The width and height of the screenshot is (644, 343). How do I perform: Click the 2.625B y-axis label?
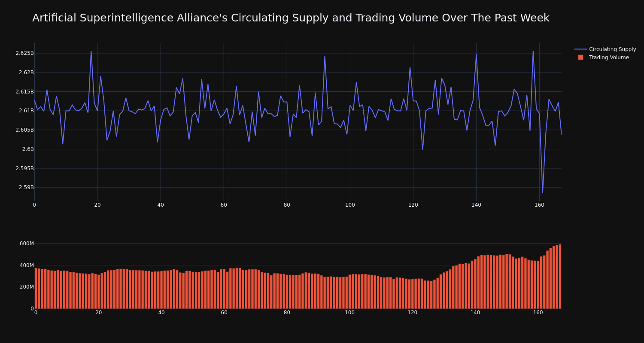24,53
